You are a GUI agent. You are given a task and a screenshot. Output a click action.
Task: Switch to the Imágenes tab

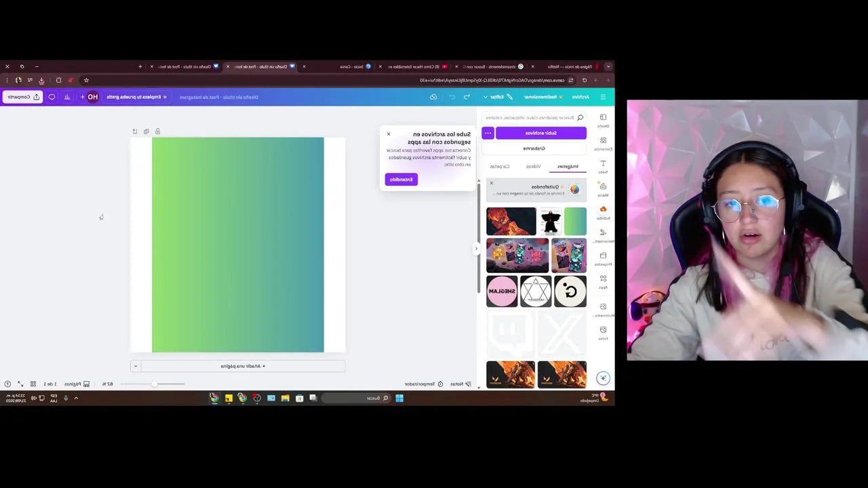(568, 166)
